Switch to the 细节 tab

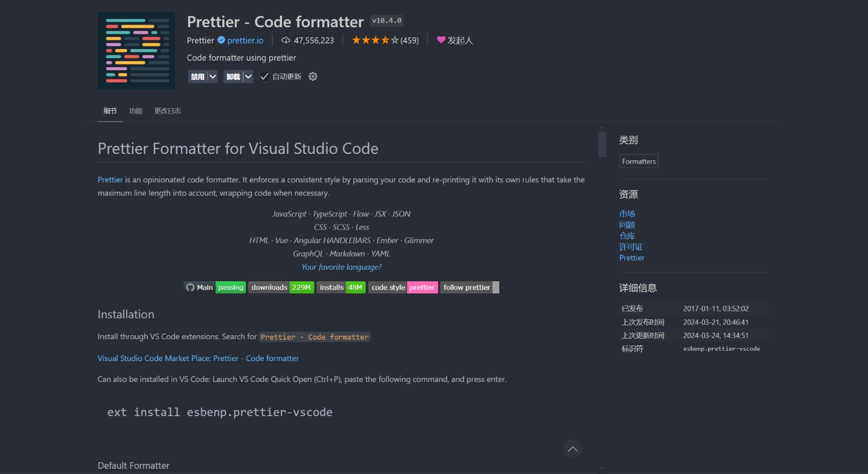tap(110, 111)
